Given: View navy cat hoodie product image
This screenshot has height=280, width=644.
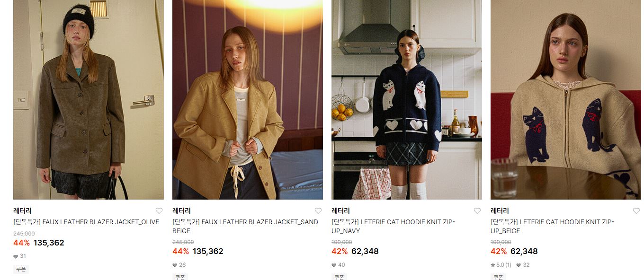Looking at the screenshot, I should coord(407,100).
